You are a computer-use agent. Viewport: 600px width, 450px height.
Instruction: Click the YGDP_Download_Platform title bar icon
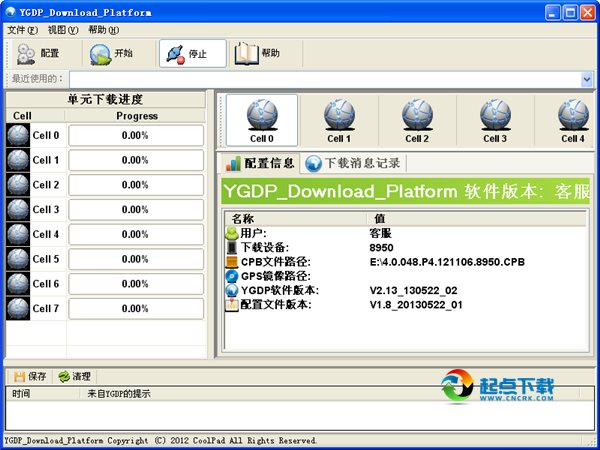10,12
